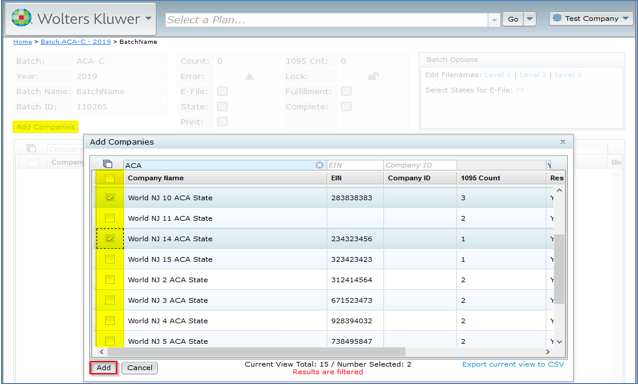
Task: Expand the Select a Plan dropdown arrow
Action: 494,20
